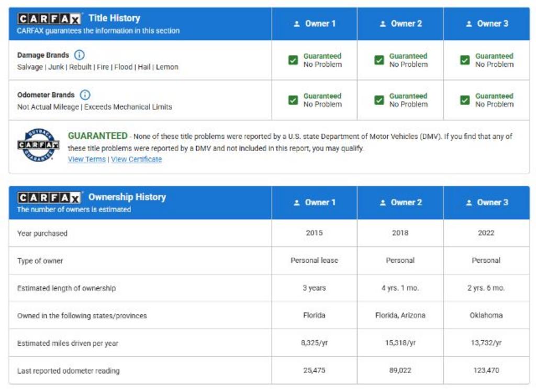Click the Damage Brands info icon
This screenshot has width=536, height=392.
pos(80,55)
